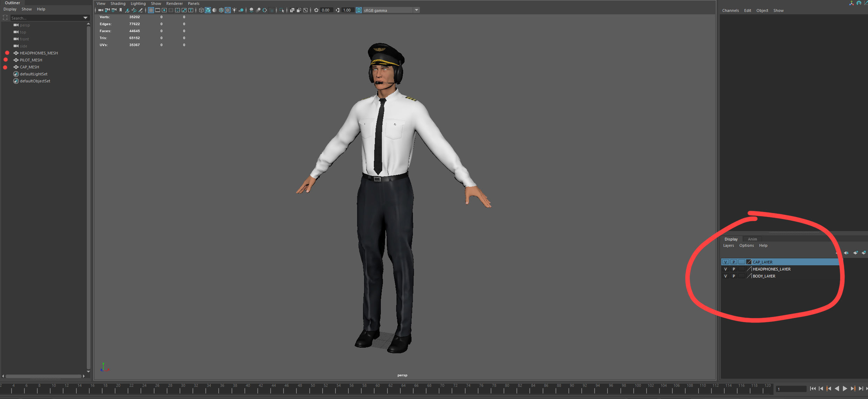Click the isolate select icon
This screenshot has width=868, height=399.
[x=281, y=10]
